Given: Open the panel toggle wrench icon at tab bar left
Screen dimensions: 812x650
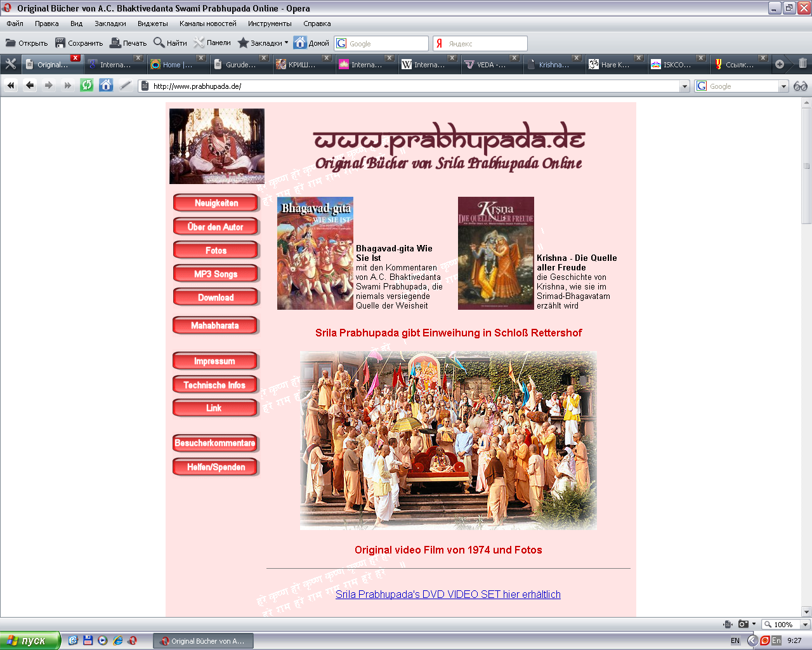Looking at the screenshot, I should (11, 64).
